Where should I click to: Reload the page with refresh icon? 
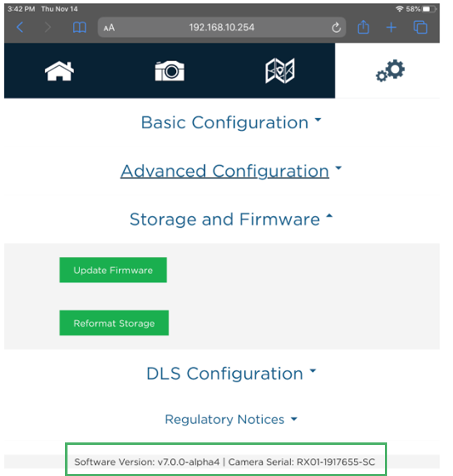click(x=336, y=28)
